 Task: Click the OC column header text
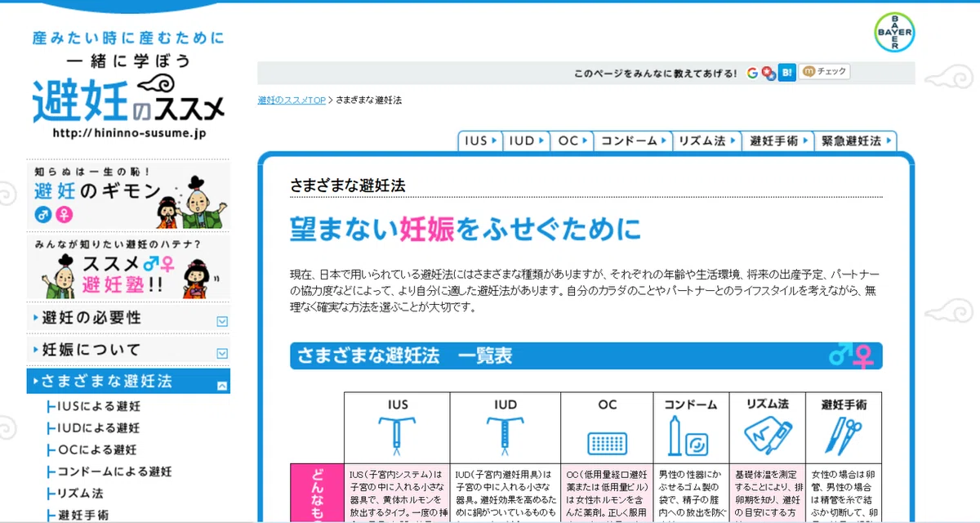pos(607,404)
